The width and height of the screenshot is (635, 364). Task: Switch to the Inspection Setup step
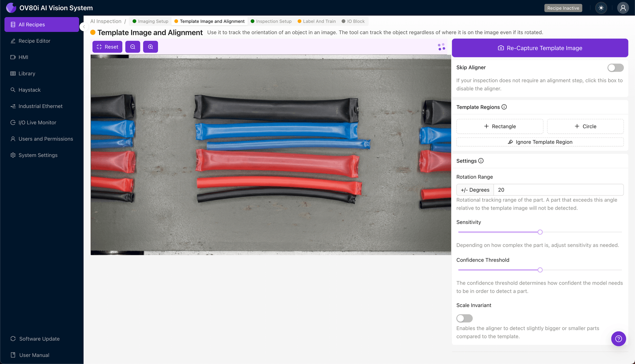[x=274, y=21]
